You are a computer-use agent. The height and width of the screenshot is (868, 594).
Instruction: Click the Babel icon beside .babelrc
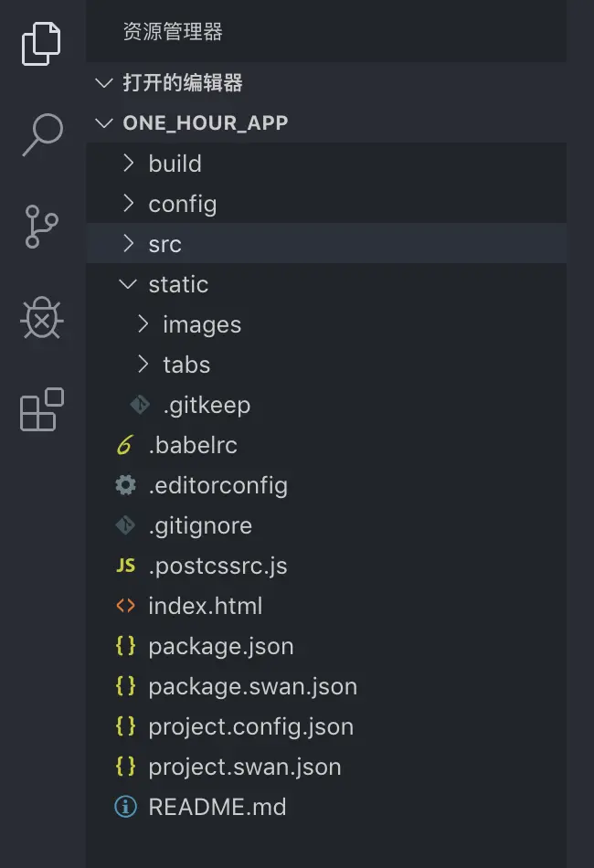(x=125, y=445)
